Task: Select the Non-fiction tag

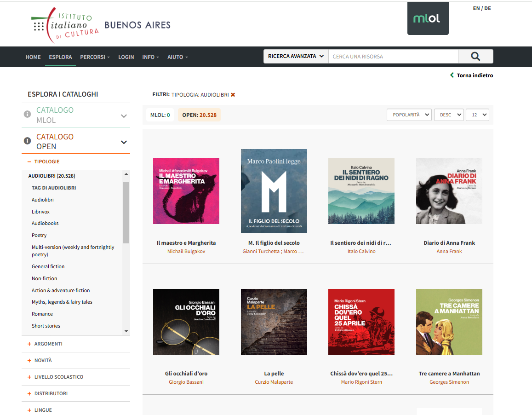Action: pos(44,278)
